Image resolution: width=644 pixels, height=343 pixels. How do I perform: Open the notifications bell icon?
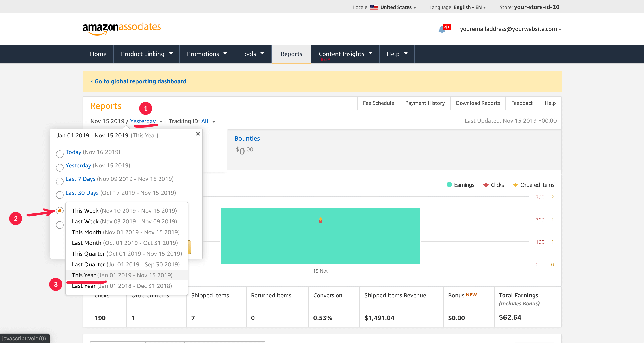coord(442,30)
